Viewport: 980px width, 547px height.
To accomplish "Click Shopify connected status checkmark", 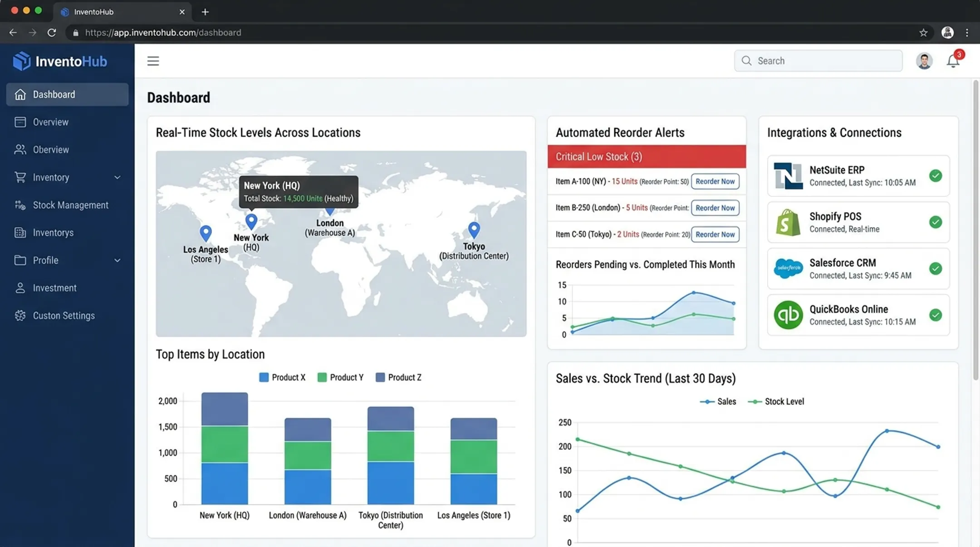I will 935,222.
